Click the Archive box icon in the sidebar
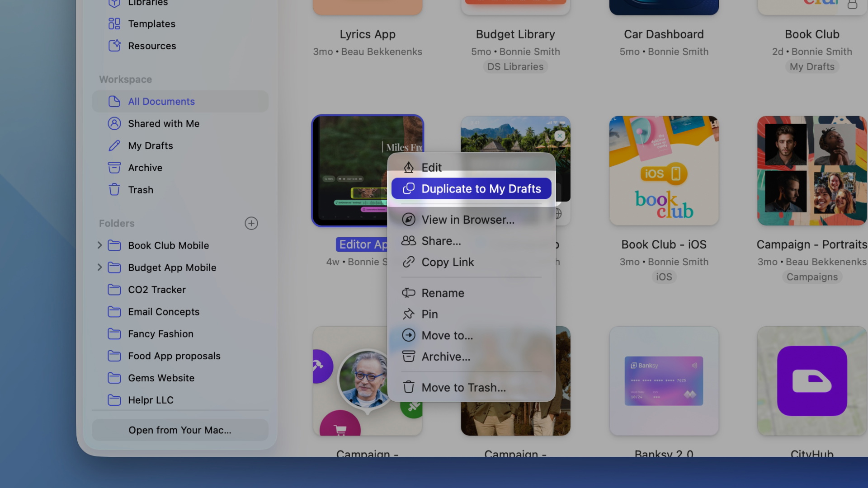 (114, 168)
